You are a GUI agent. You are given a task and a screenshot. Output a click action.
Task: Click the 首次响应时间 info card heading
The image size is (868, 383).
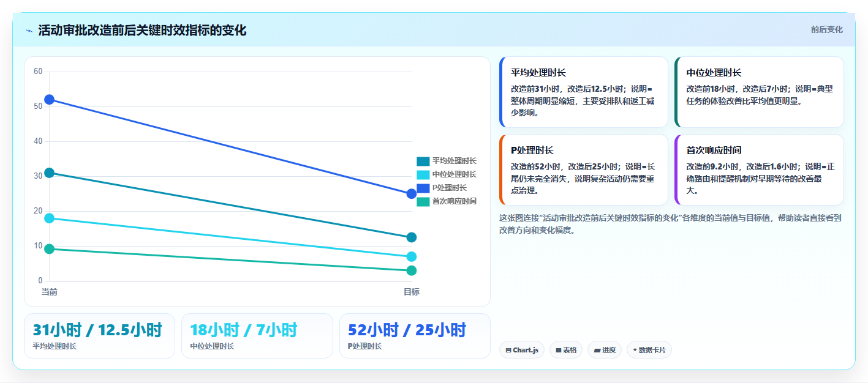[x=714, y=151]
